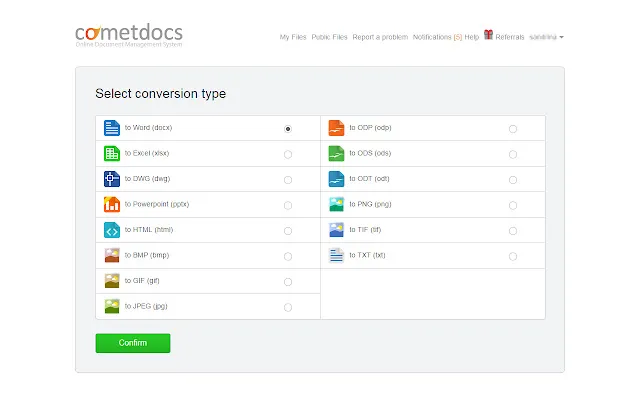Screen dimensions: 640x400
Task: Open Report a problem link
Action: point(380,37)
